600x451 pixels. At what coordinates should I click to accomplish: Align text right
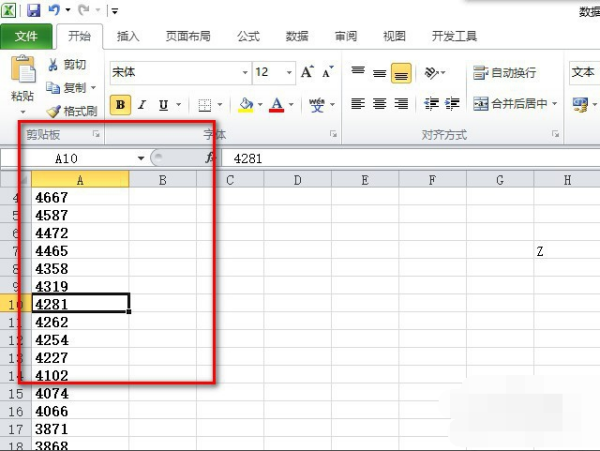point(401,104)
